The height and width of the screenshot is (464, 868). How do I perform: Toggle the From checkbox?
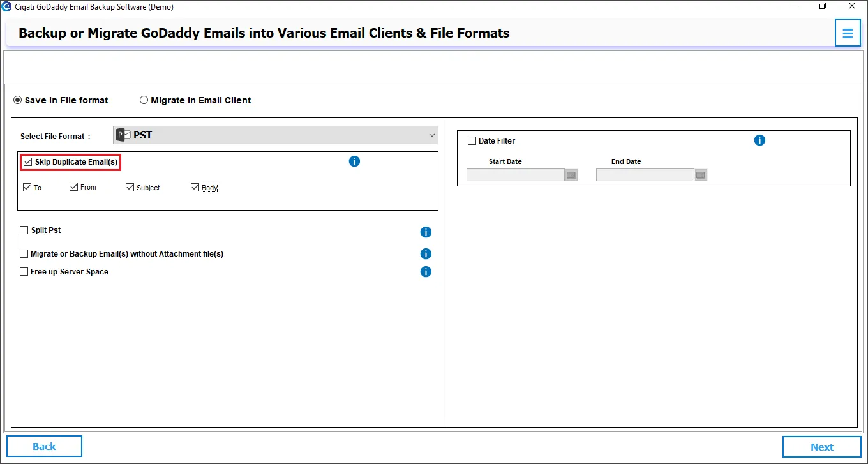click(x=74, y=187)
